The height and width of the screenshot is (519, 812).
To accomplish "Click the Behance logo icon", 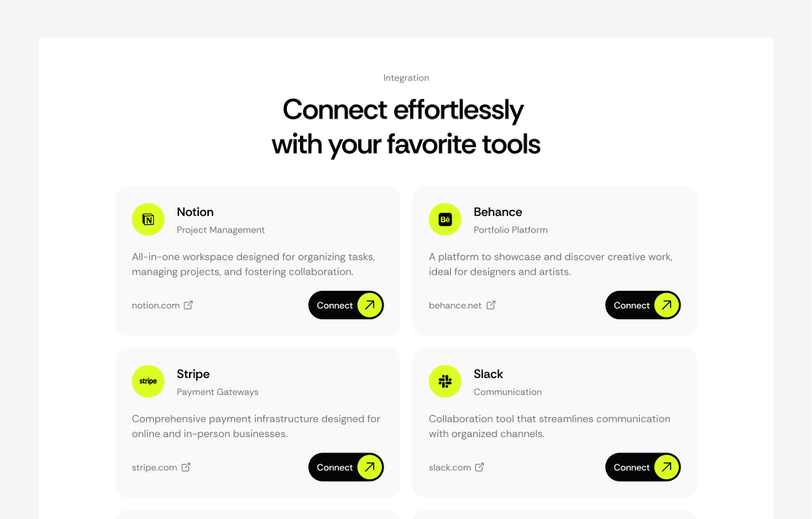I will point(445,219).
